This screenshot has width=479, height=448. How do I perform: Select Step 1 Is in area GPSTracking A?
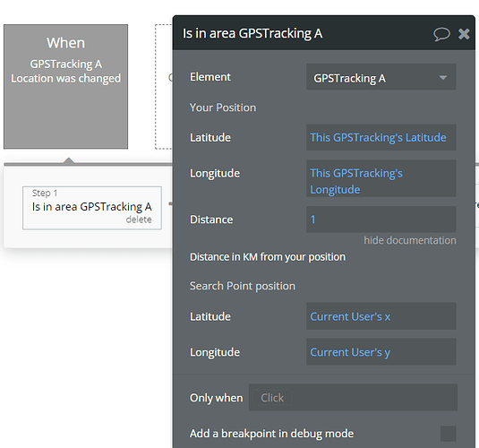(92, 208)
